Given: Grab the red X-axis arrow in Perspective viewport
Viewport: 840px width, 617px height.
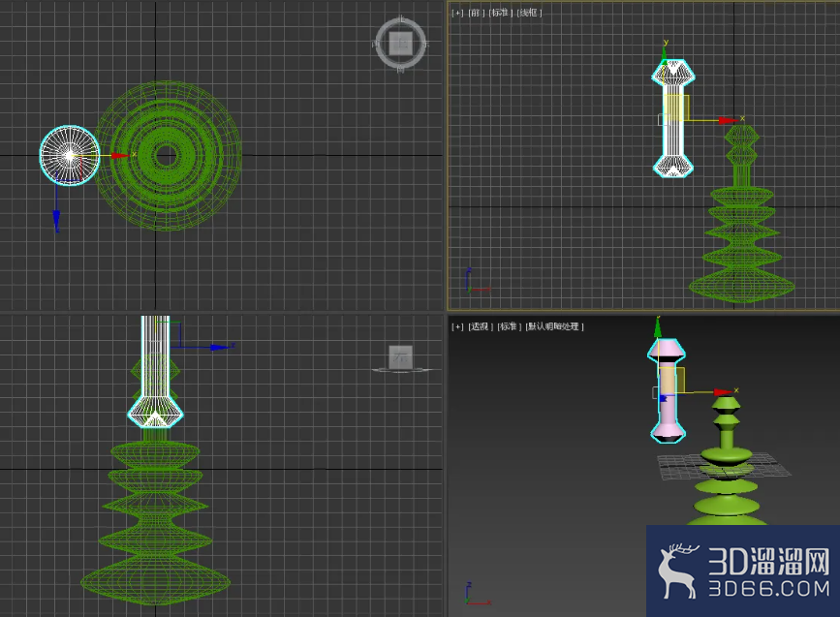Looking at the screenshot, I should (723, 392).
